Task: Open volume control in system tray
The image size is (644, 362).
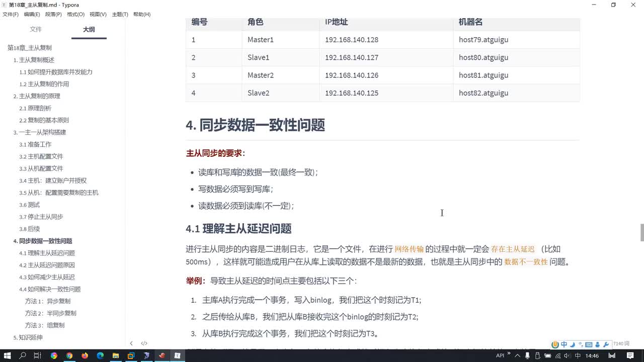Action: [567, 355]
